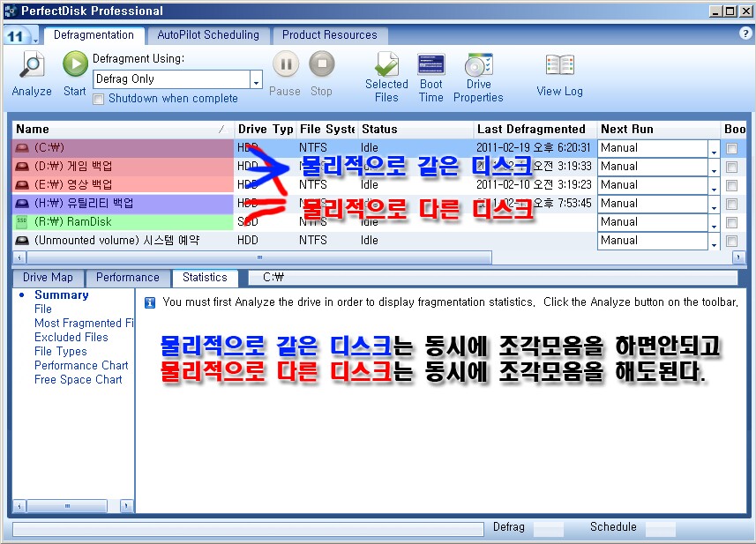The width and height of the screenshot is (756, 544).
Task: Tick the Boot checkbox for C: drive
Action: (x=731, y=148)
